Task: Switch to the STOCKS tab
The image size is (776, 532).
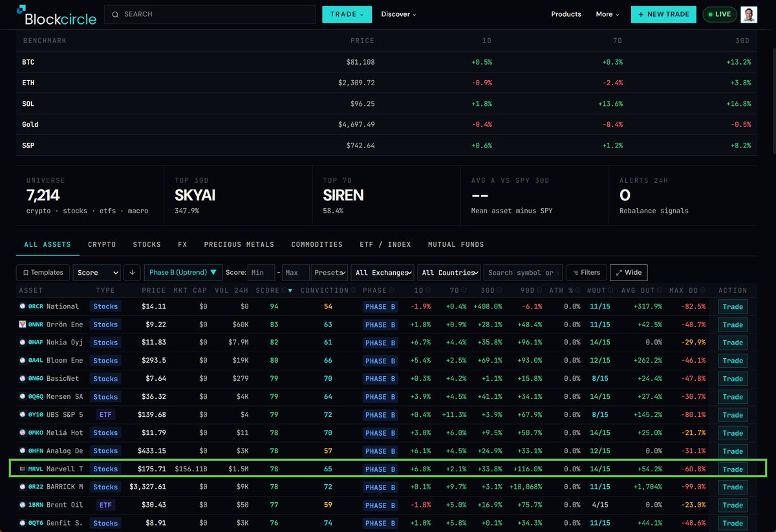Action: click(x=147, y=245)
